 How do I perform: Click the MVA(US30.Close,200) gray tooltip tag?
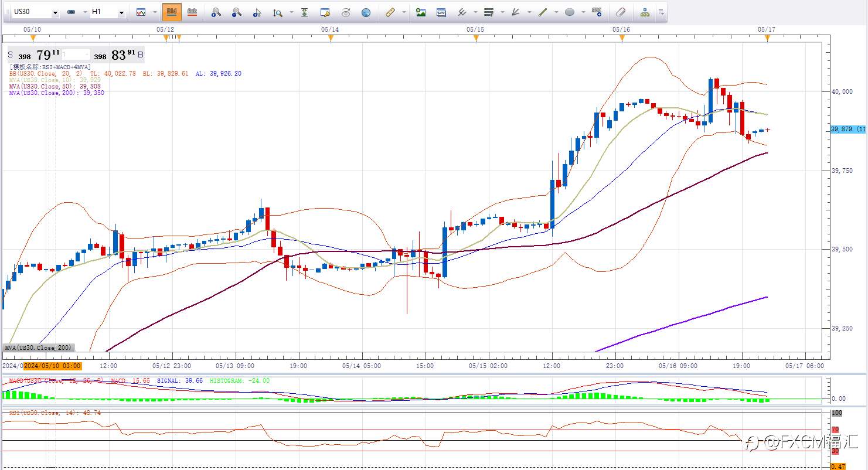point(39,348)
